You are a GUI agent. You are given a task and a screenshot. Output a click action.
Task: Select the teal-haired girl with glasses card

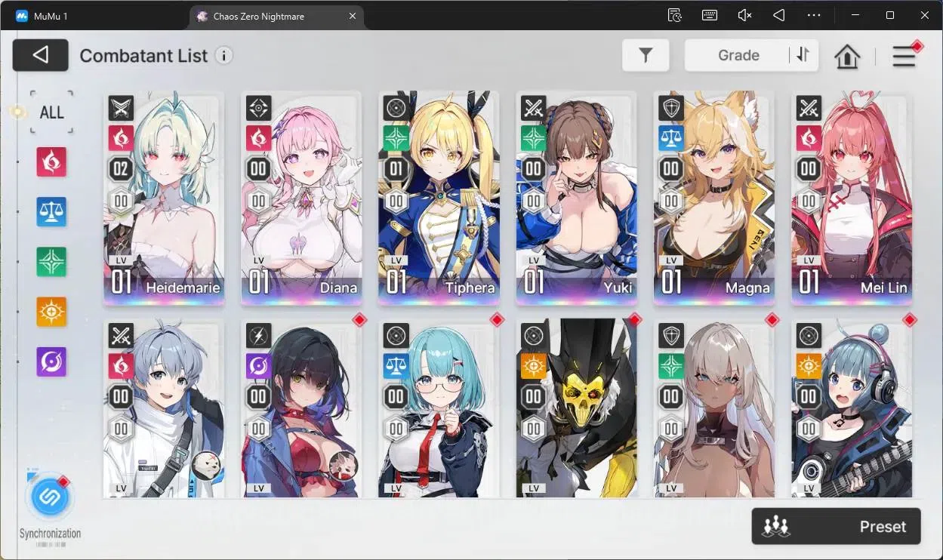click(439, 408)
